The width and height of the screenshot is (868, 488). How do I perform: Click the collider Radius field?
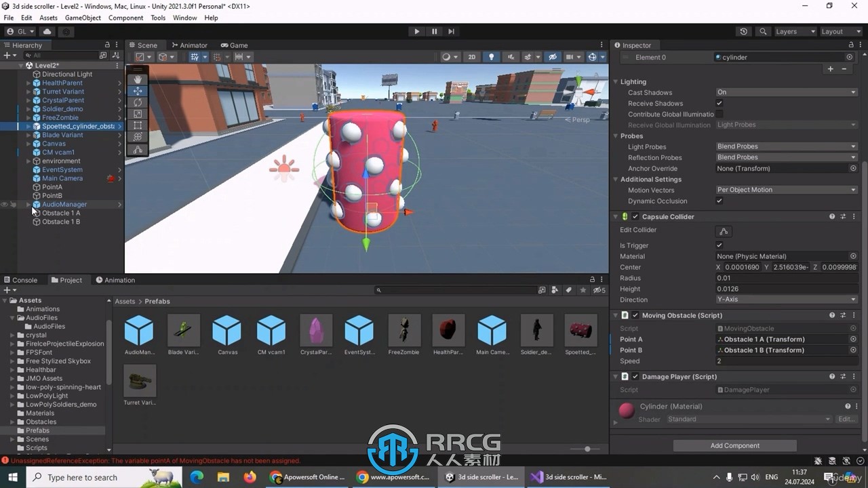[x=787, y=278]
